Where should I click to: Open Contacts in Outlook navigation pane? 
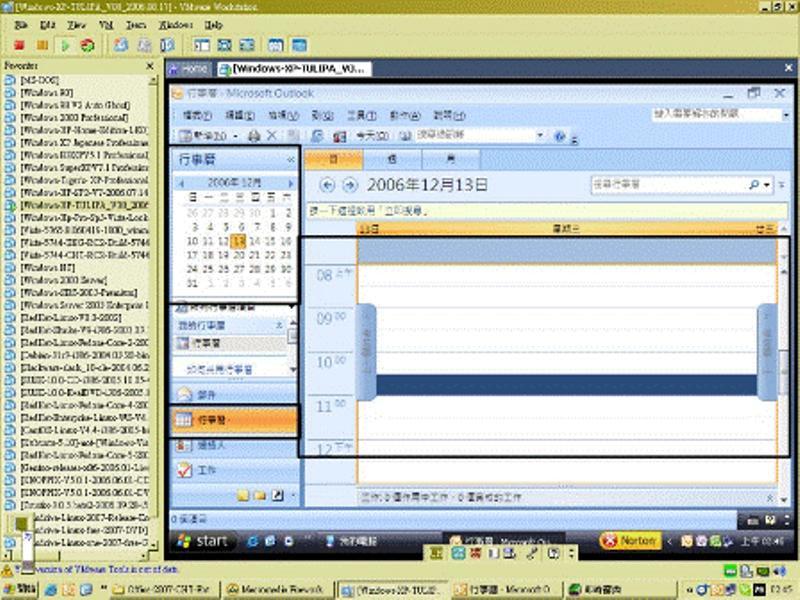[x=234, y=446]
